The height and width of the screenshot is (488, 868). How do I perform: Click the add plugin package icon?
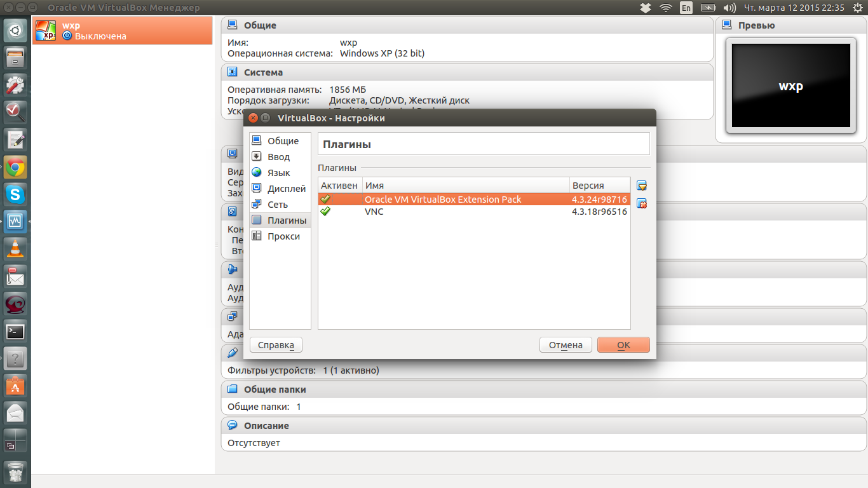(642, 186)
